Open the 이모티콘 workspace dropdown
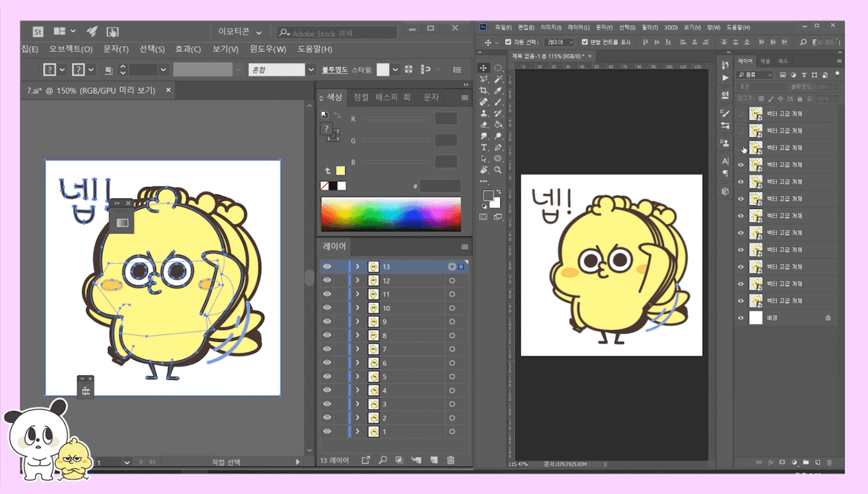The height and width of the screenshot is (494, 868). tap(240, 32)
